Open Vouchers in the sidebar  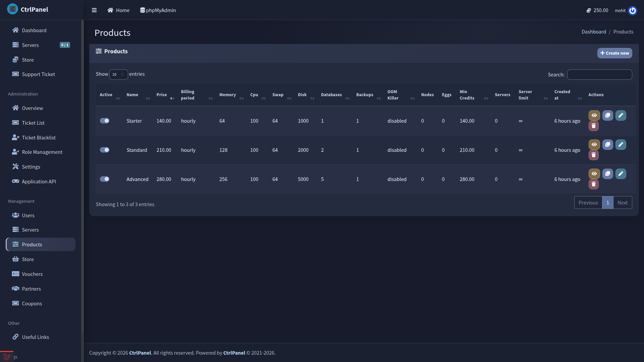point(41,274)
